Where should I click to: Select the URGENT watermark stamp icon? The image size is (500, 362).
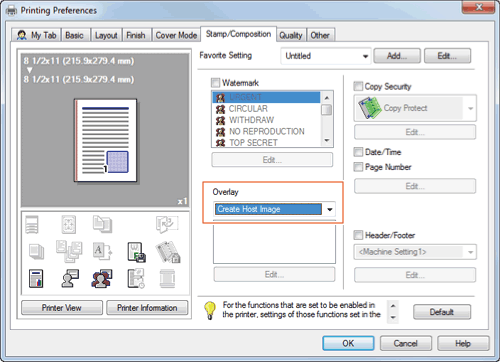coord(220,98)
